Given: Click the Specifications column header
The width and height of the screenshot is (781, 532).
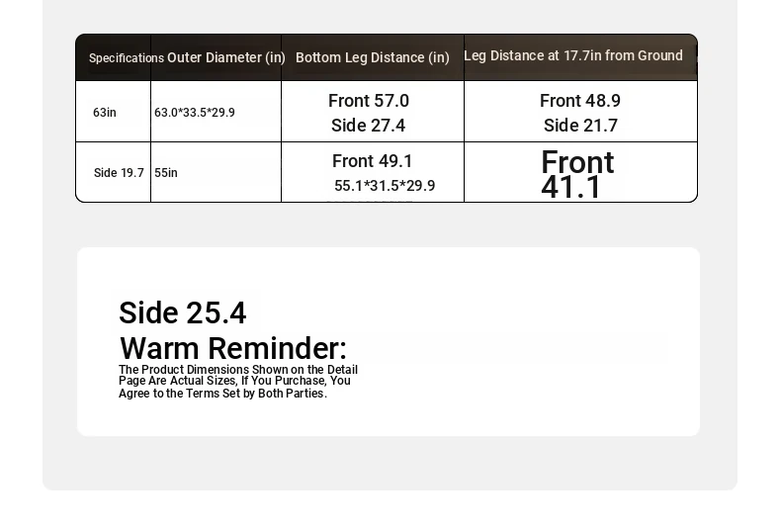Looking at the screenshot, I should [126, 57].
